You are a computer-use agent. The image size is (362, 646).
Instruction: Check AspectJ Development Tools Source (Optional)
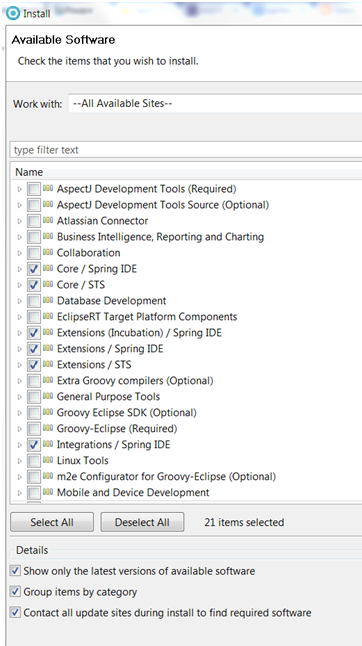pos(34,205)
